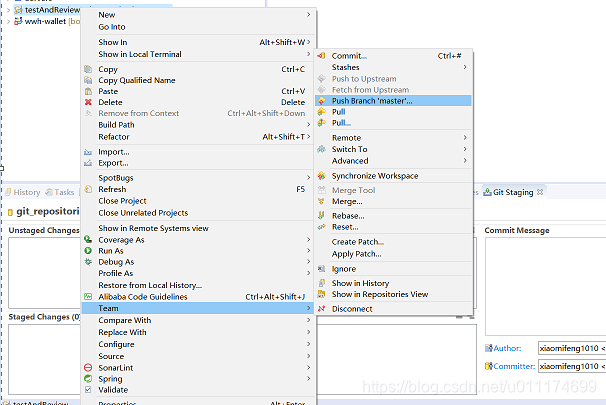Open the SpotBugs submenu
Viewport: 606px width, 405px height.
click(x=199, y=178)
